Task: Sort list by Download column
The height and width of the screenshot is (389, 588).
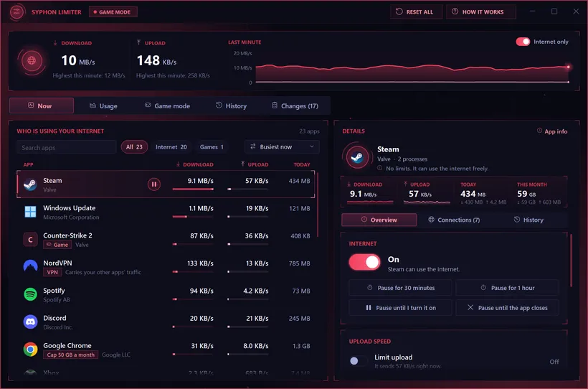Action: 194,164
